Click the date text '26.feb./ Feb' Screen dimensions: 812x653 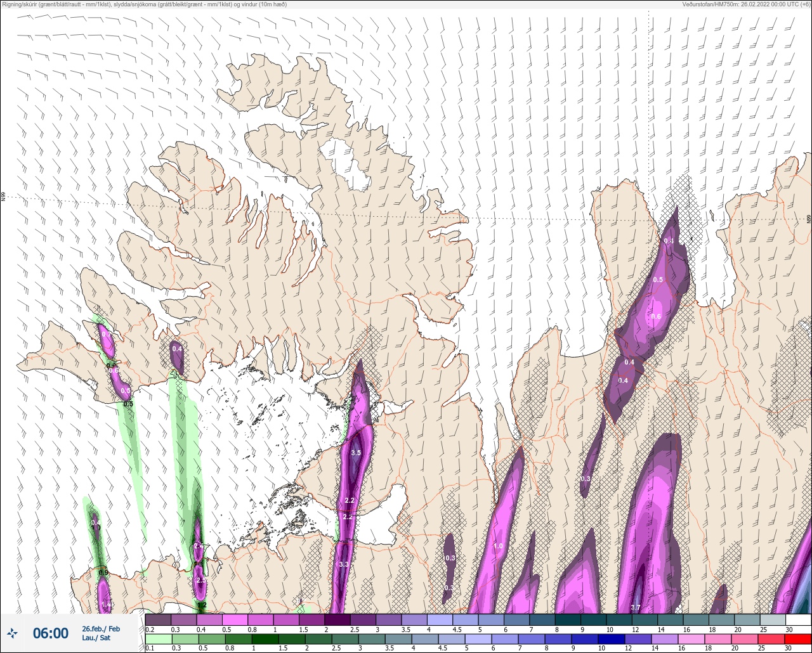(101, 628)
